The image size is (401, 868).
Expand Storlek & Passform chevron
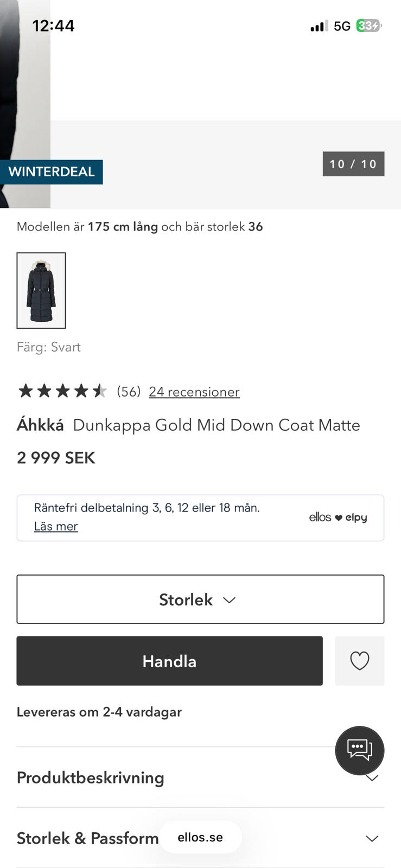372,839
